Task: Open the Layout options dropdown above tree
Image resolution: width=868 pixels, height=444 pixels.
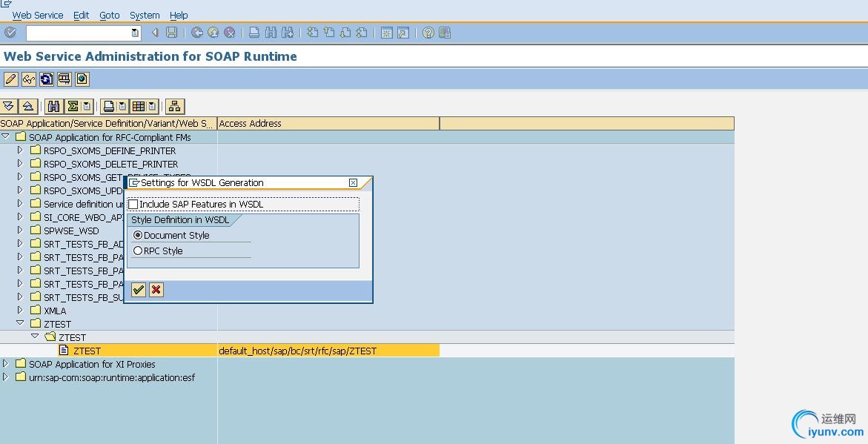Action: (x=152, y=106)
